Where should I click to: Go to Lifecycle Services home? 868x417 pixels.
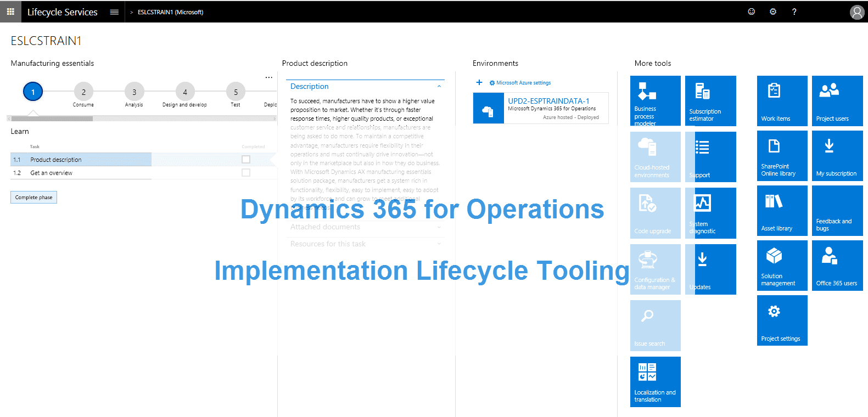point(63,12)
